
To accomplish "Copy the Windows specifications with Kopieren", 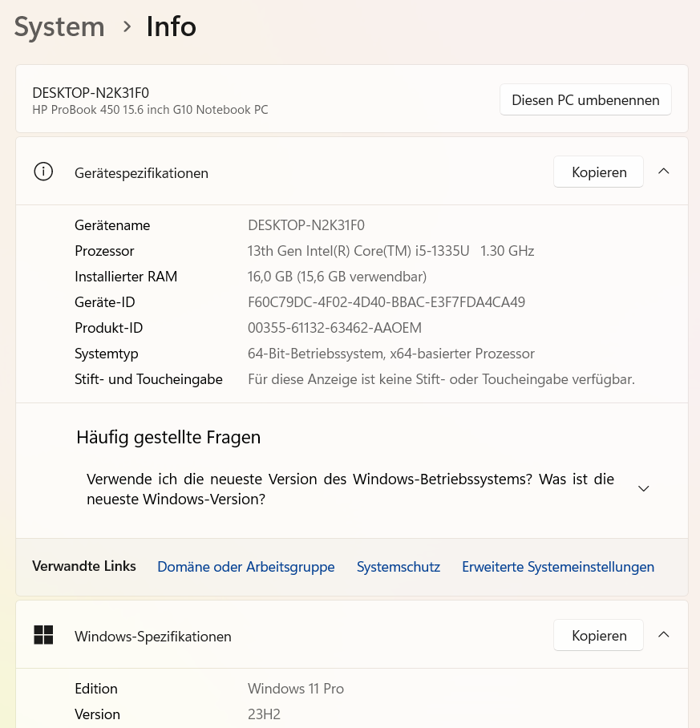I will [598, 635].
